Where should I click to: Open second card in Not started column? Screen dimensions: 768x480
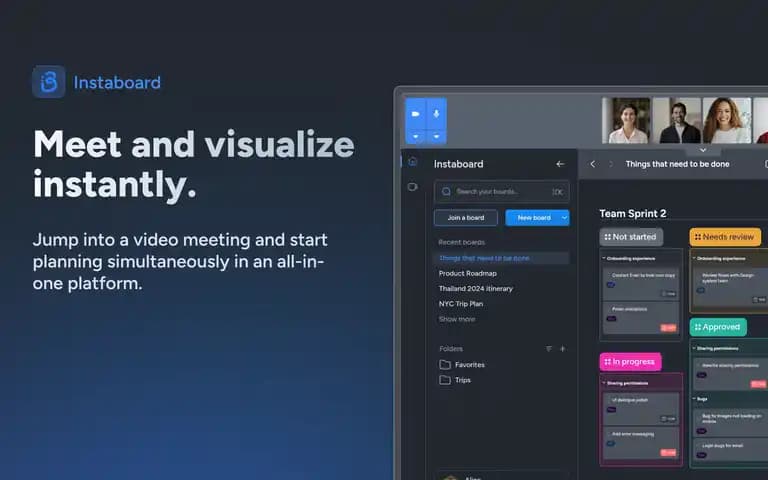click(x=641, y=318)
